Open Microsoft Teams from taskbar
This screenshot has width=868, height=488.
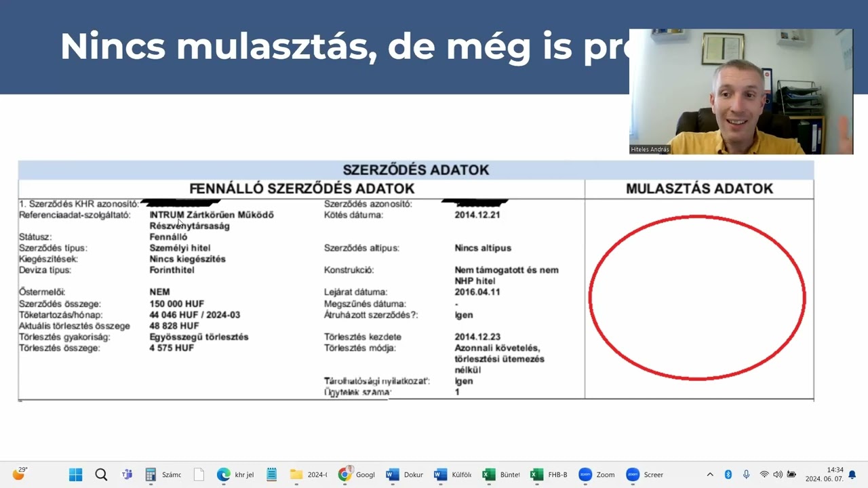126,474
